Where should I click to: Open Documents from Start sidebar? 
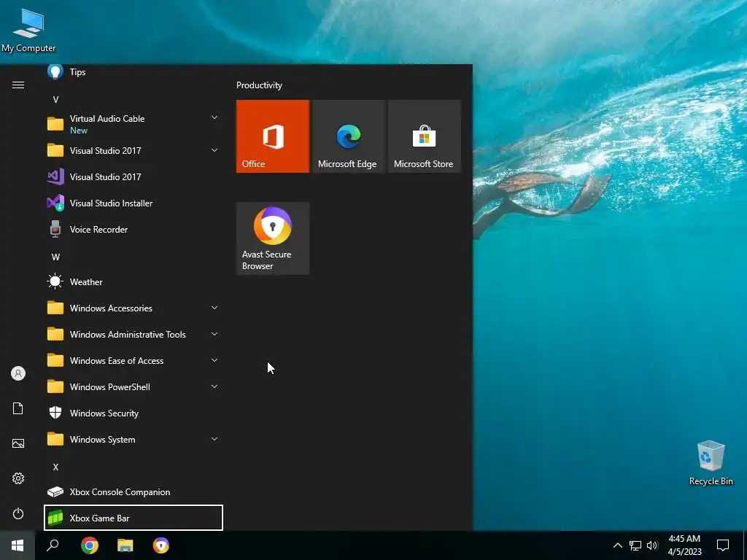(18, 408)
